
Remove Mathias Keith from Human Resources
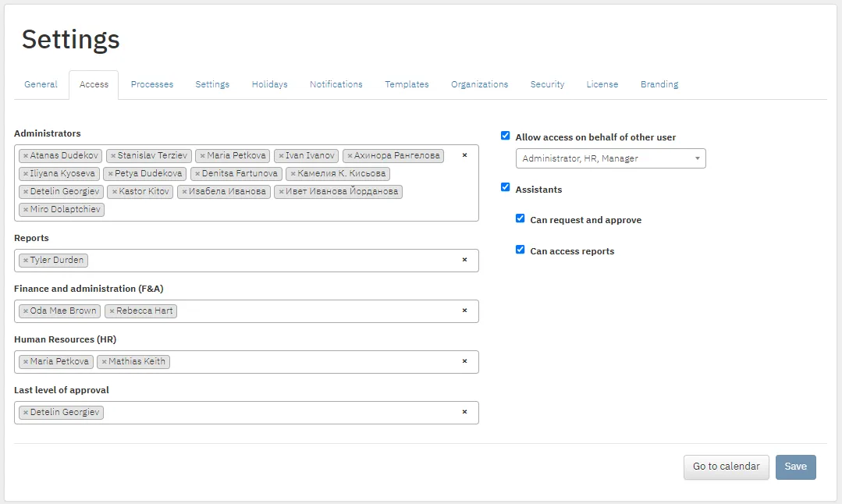(x=104, y=362)
